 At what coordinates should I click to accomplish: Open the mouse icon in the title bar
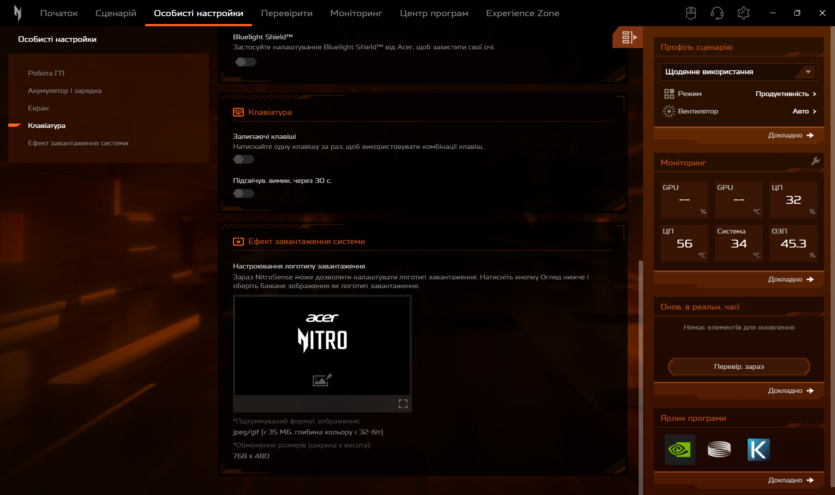(x=690, y=13)
